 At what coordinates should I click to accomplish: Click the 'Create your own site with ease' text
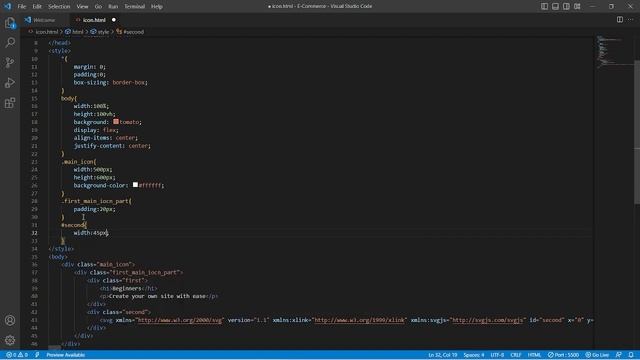156,296
